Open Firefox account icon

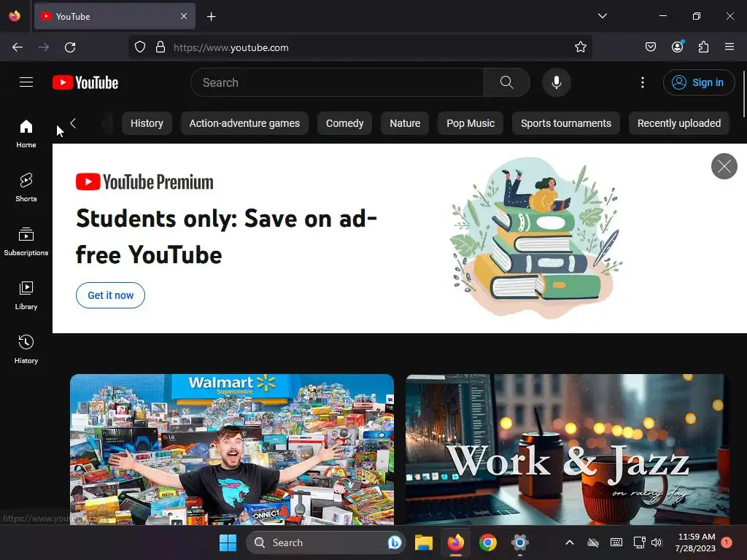pos(678,47)
